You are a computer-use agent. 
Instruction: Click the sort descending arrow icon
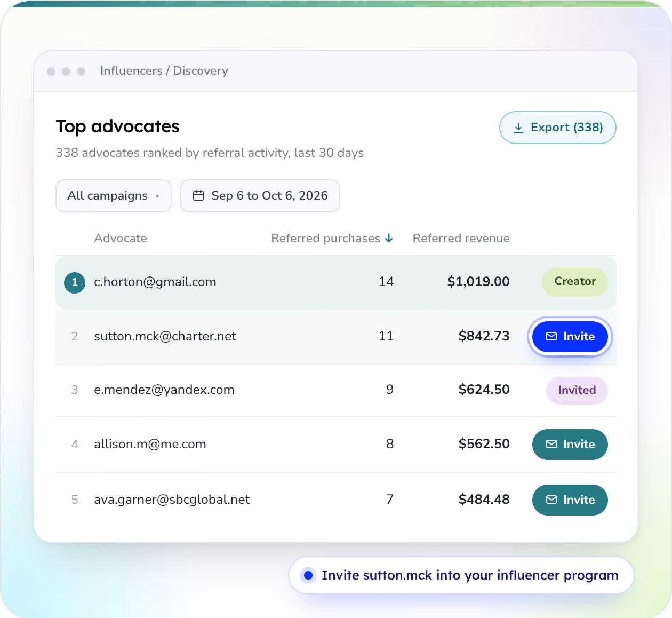389,238
